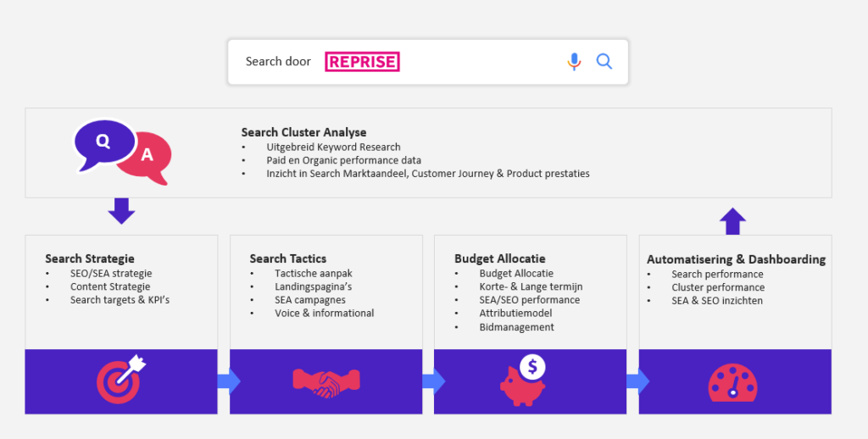Click the piggy bank dollar icon

pos(523,381)
